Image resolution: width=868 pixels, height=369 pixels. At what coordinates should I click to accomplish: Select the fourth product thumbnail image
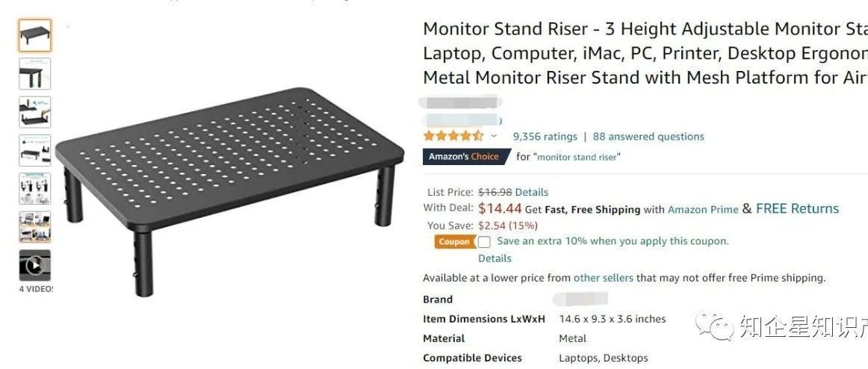click(34, 150)
